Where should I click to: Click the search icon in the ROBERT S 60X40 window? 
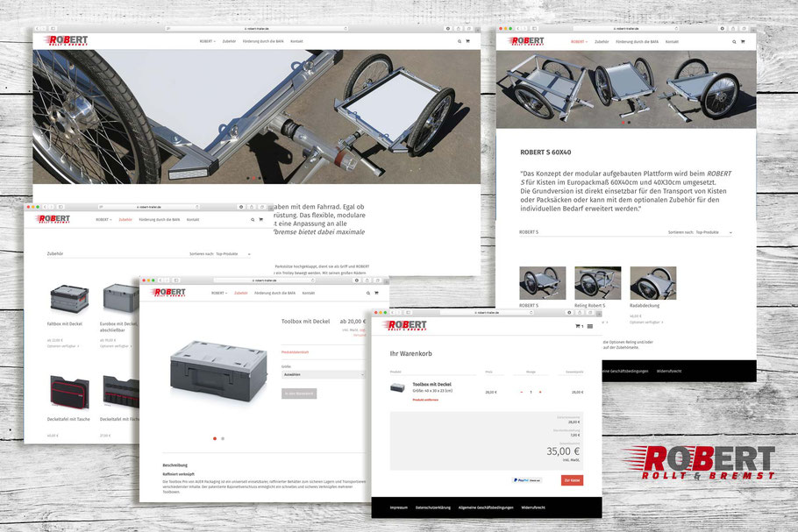coord(734,42)
